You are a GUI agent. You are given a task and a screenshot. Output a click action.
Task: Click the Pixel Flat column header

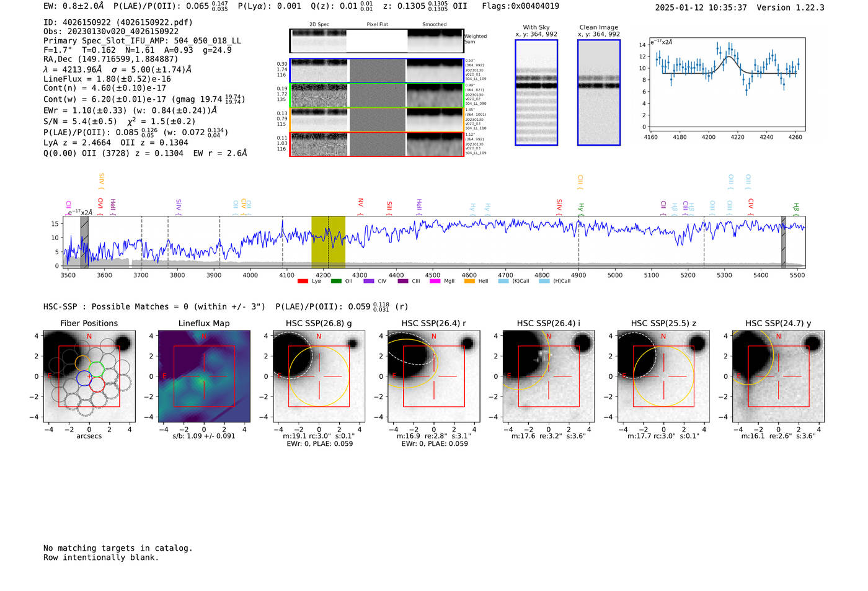[377, 24]
